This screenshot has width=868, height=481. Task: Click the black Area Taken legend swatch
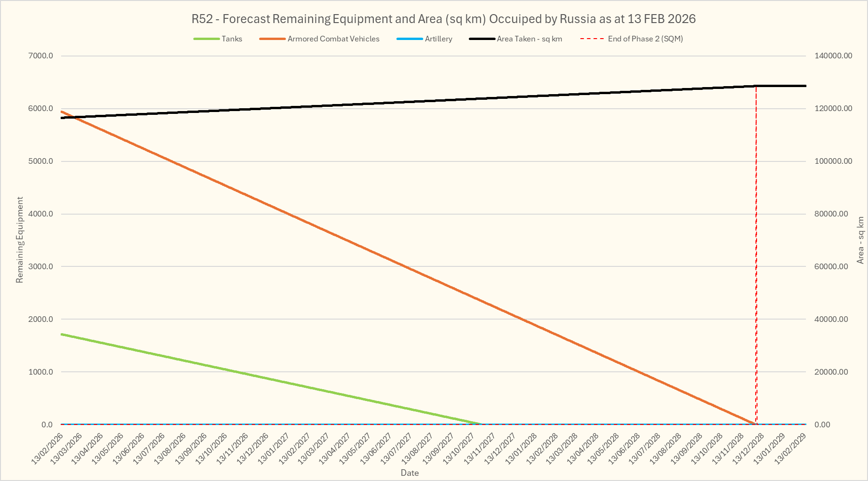482,39
